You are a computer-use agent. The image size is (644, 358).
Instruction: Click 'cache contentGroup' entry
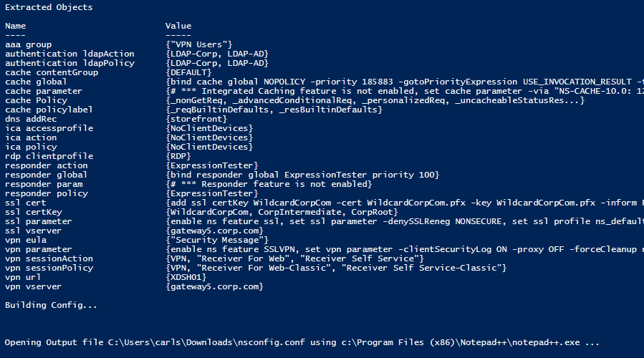(x=52, y=72)
